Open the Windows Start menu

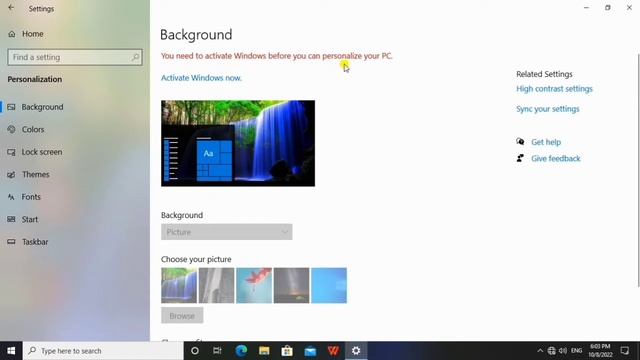(x=11, y=351)
